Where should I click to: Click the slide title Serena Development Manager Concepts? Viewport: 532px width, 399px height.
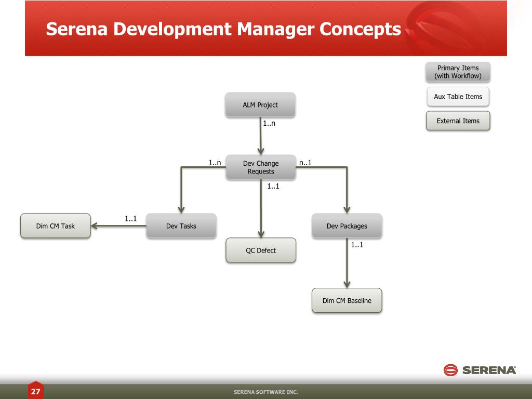tap(223, 29)
